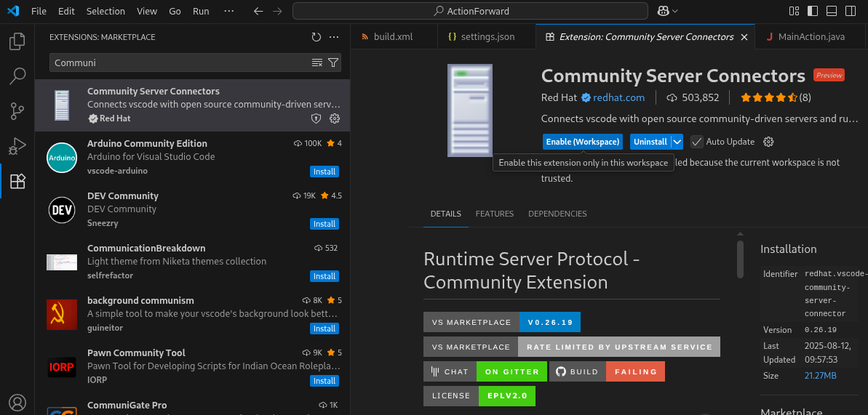
Task: Open Run and Debug view
Action: tap(17, 146)
